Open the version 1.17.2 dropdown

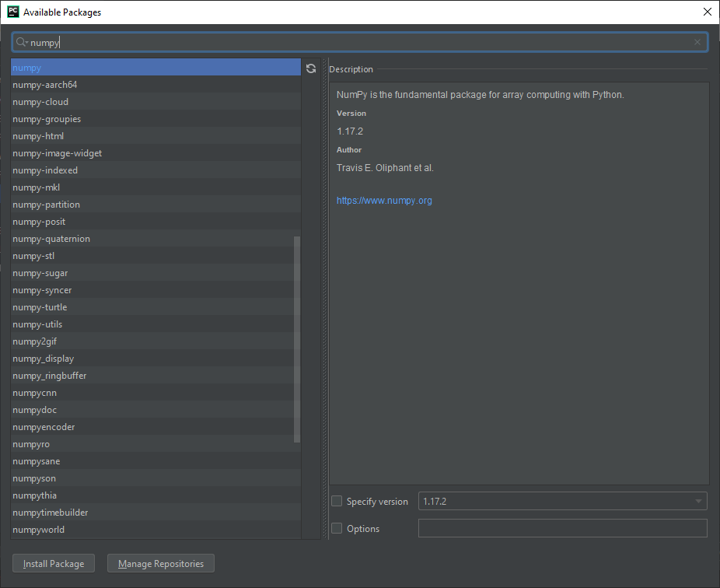click(x=562, y=502)
